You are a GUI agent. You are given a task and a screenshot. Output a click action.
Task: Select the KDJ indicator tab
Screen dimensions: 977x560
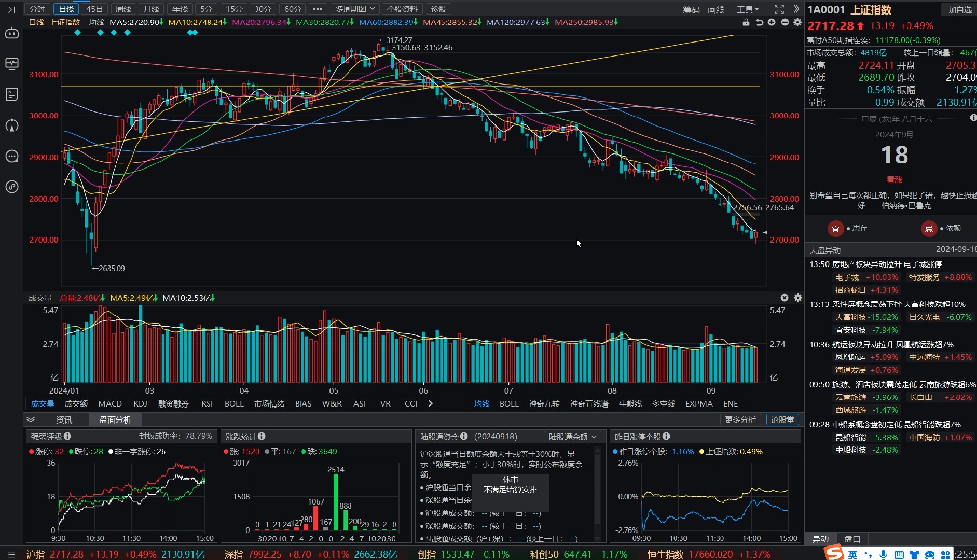pyautogui.click(x=140, y=403)
